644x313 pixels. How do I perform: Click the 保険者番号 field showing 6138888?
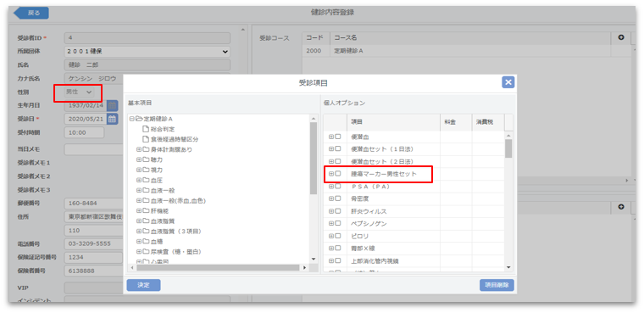(x=94, y=271)
